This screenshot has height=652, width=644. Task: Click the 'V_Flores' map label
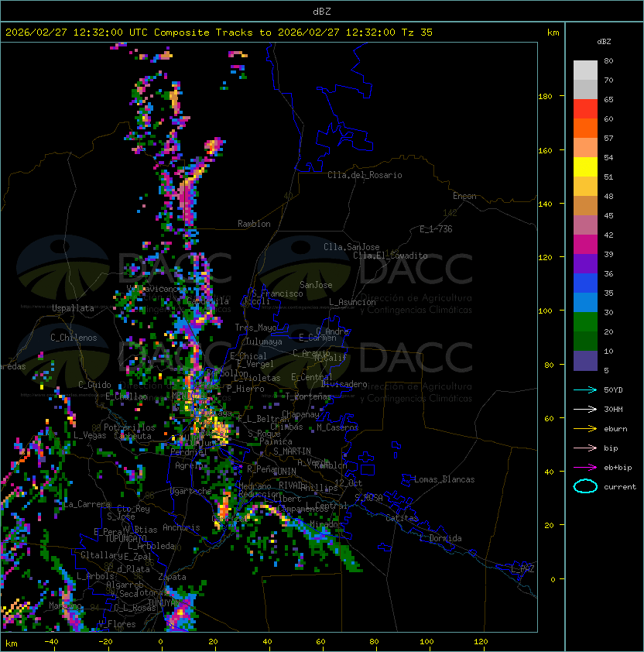[117, 625]
